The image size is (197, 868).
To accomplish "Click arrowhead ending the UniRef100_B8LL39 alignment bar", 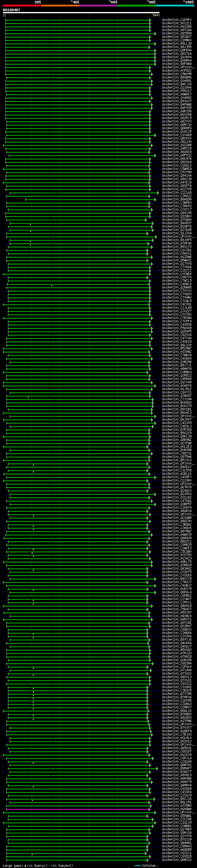I will [155, 44].
